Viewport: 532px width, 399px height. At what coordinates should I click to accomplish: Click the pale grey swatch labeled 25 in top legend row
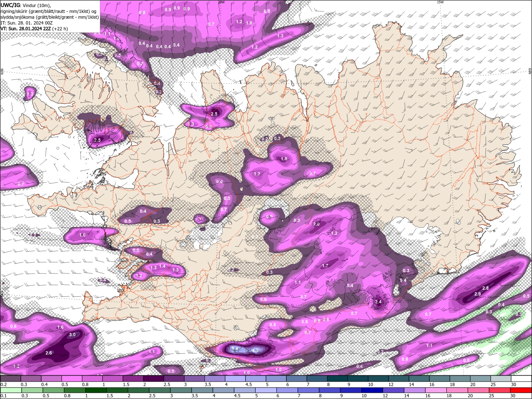501,378
